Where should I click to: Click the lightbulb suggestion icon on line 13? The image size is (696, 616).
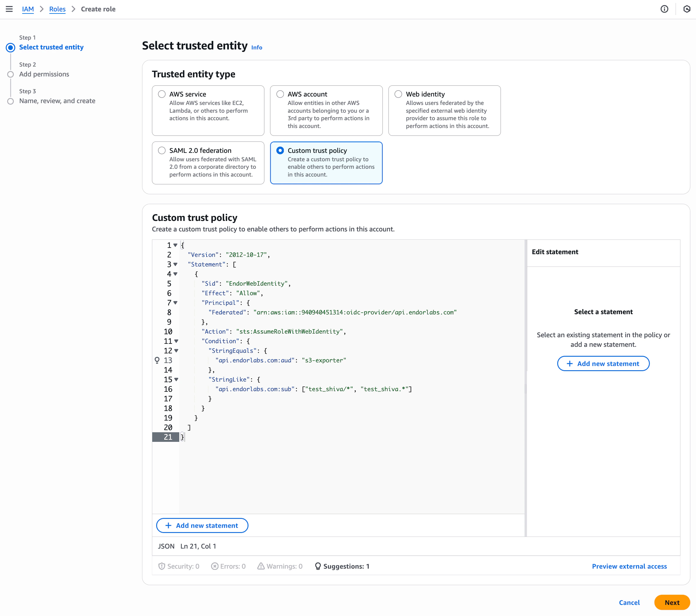tap(157, 360)
